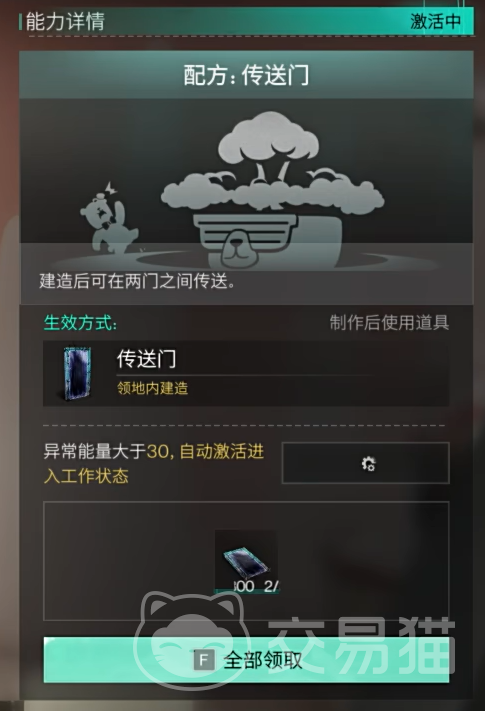Click the 激活中 status label

436,21
